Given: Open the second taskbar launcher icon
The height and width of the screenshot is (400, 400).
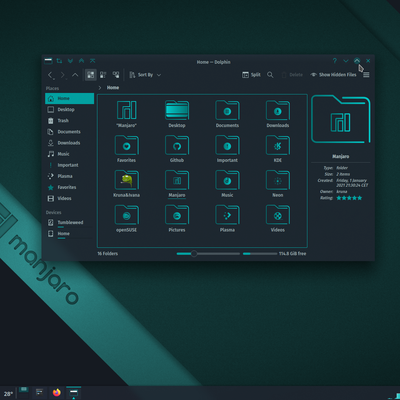Looking at the screenshot, I should click(40, 392).
